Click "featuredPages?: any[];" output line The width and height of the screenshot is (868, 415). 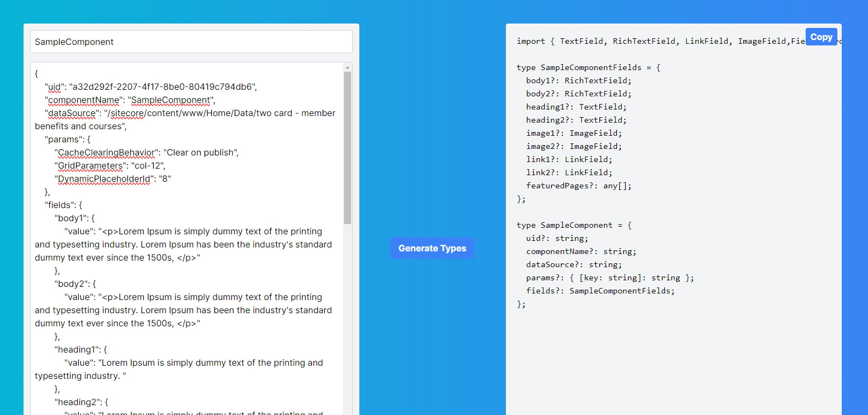click(x=579, y=186)
